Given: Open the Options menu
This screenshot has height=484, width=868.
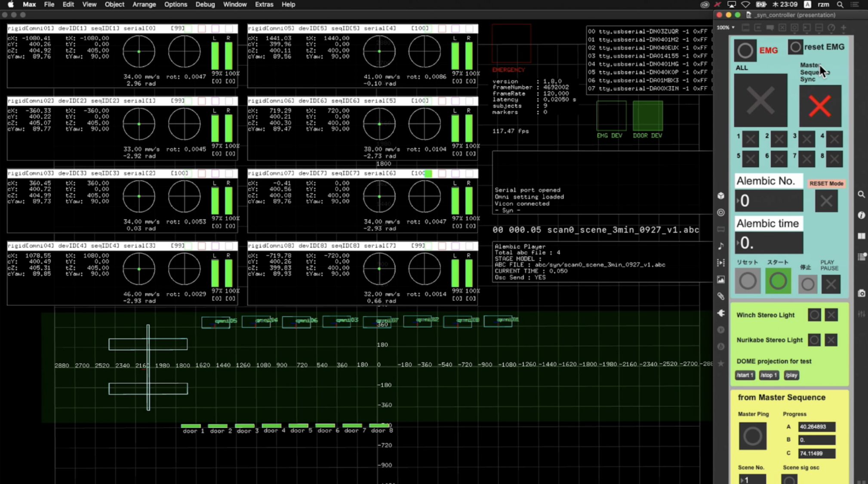Looking at the screenshot, I should pyautogui.click(x=175, y=4).
